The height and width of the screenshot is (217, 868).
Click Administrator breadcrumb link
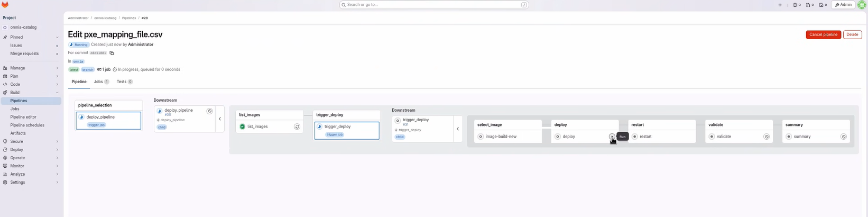pos(78,18)
